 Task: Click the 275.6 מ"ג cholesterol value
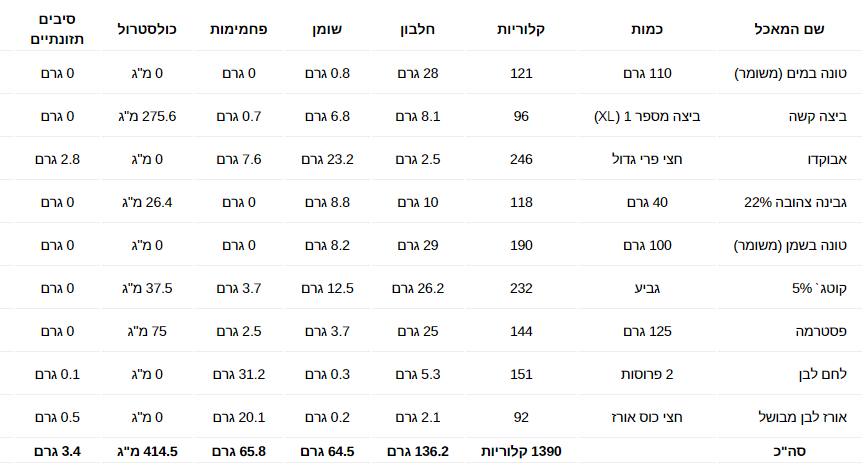(147, 116)
